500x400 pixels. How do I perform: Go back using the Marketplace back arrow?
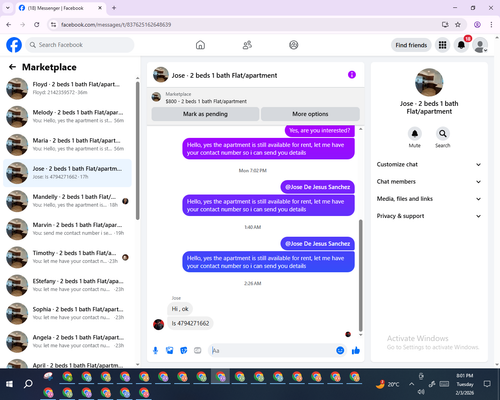pyautogui.click(x=12, y=67)
